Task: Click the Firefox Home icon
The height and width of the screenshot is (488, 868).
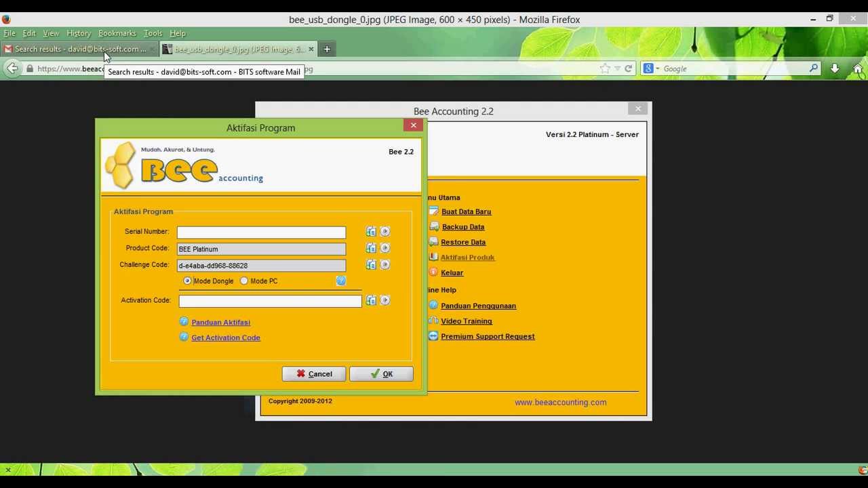Action: [858, 68]
